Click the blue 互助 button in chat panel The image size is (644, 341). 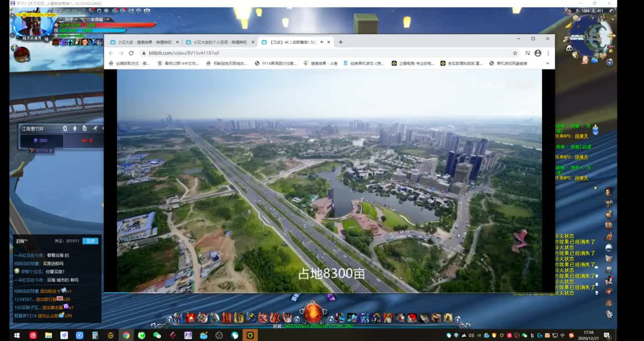(x=90, y=241)
